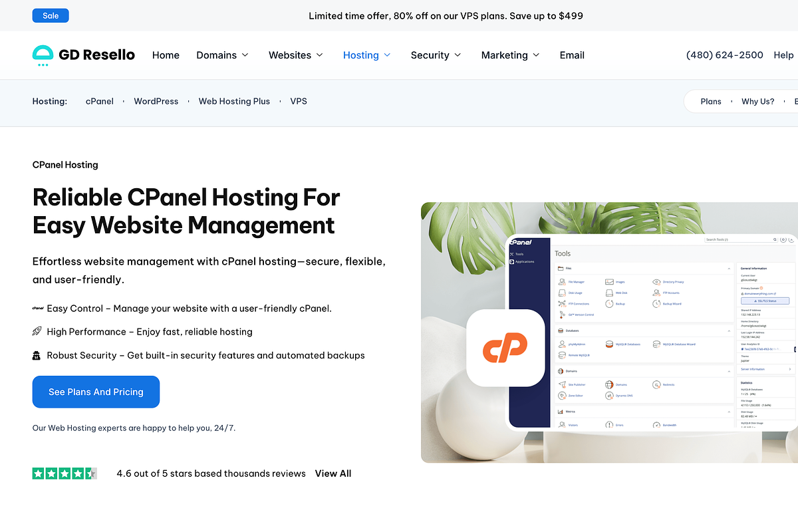Screen dimensions: 798x532
Task: Click the GD Resello logo icon
Action: pos(43,56)
